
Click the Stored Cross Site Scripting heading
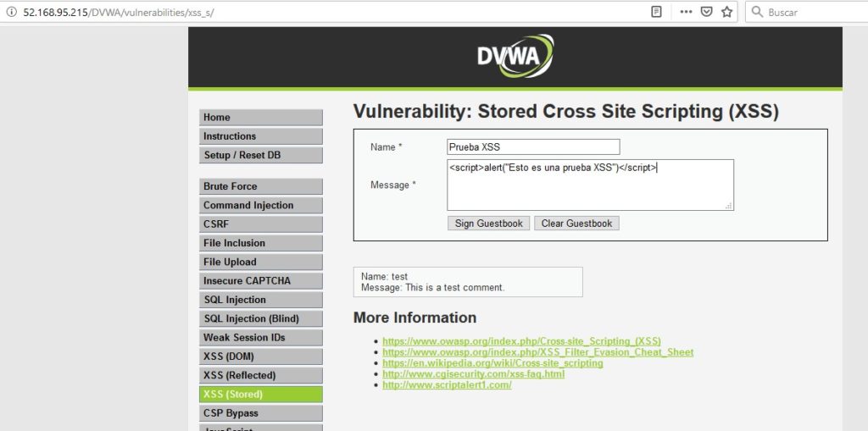pyautogui.click(x=565, y=112)
